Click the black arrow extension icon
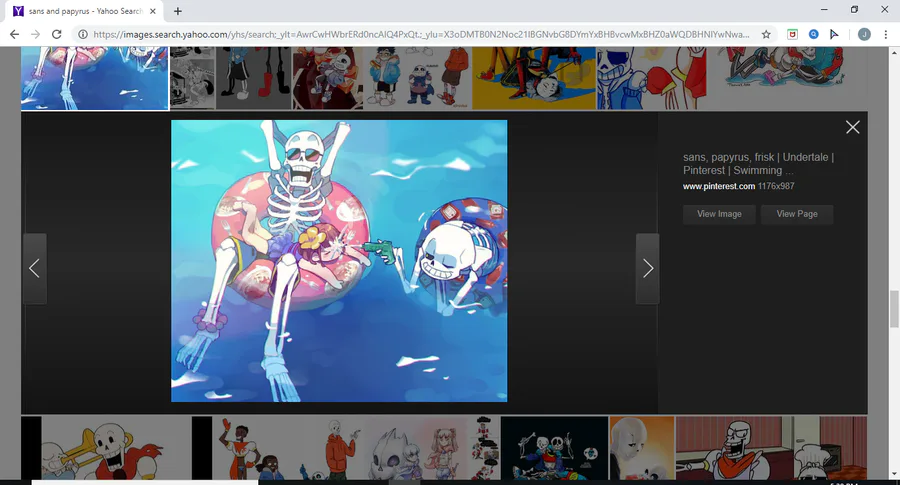The height and width of the screenshot is (485, 900). click(x=834, y=34)
